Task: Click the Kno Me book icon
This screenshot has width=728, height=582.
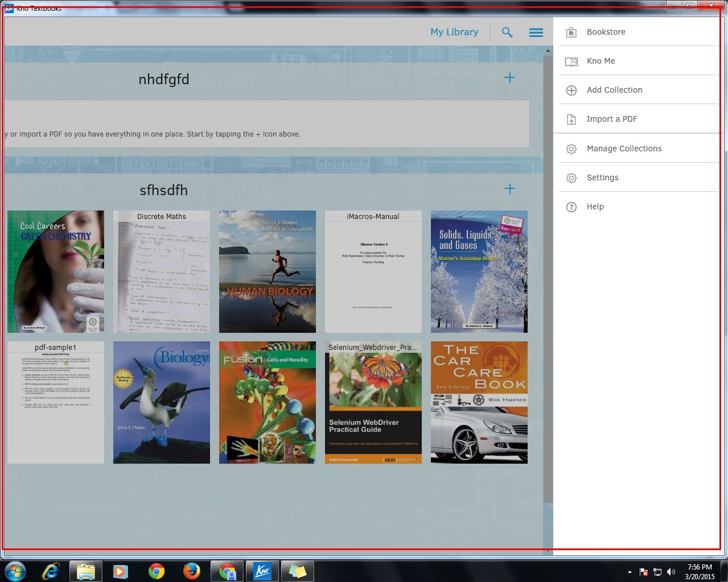Action: [571, 61]
